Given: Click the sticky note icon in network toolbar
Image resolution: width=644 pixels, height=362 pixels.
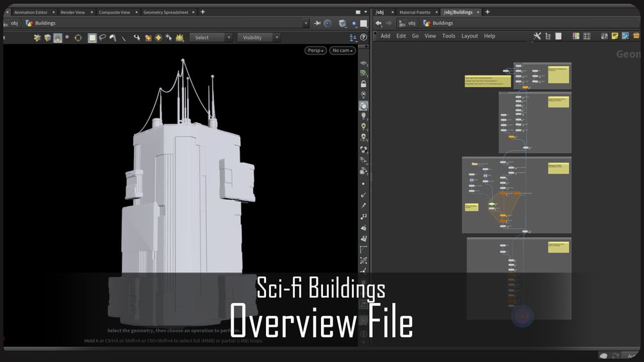Looking at the screenshot, I should [615, 36].
